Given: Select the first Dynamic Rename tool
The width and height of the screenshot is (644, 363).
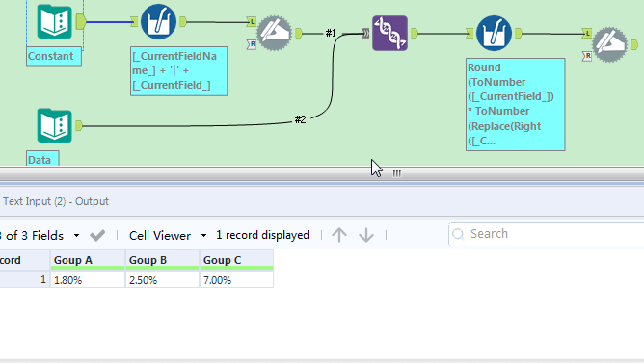Looking at the screenshot, I should 274,34.
